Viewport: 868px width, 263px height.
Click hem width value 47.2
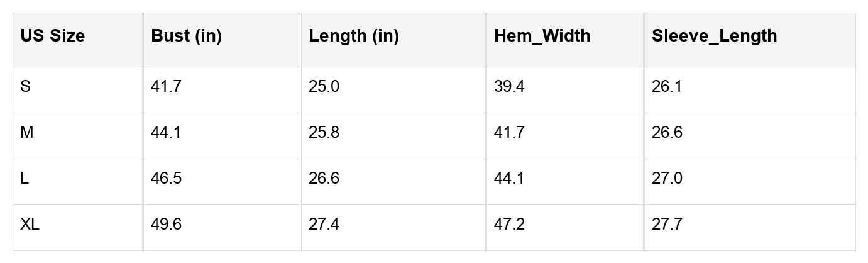tap(509, 225)
